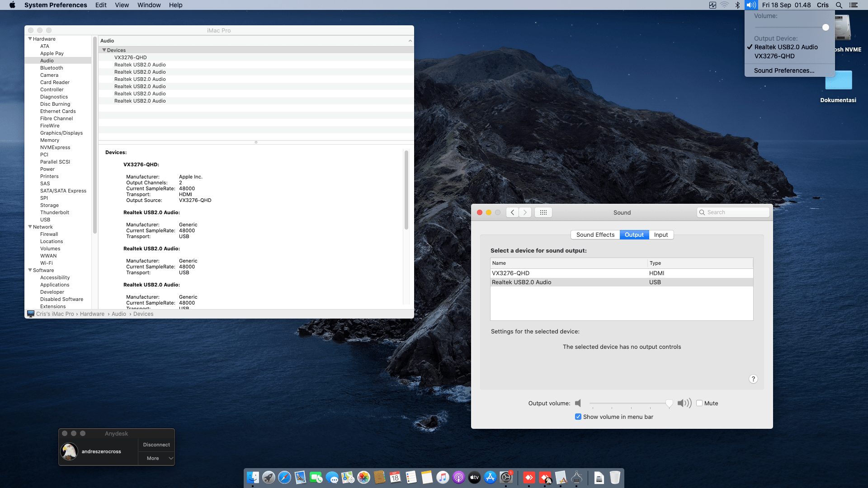Collapse the Devices disclosure triangle
868x488 pixels.
(x=104, y=50)
